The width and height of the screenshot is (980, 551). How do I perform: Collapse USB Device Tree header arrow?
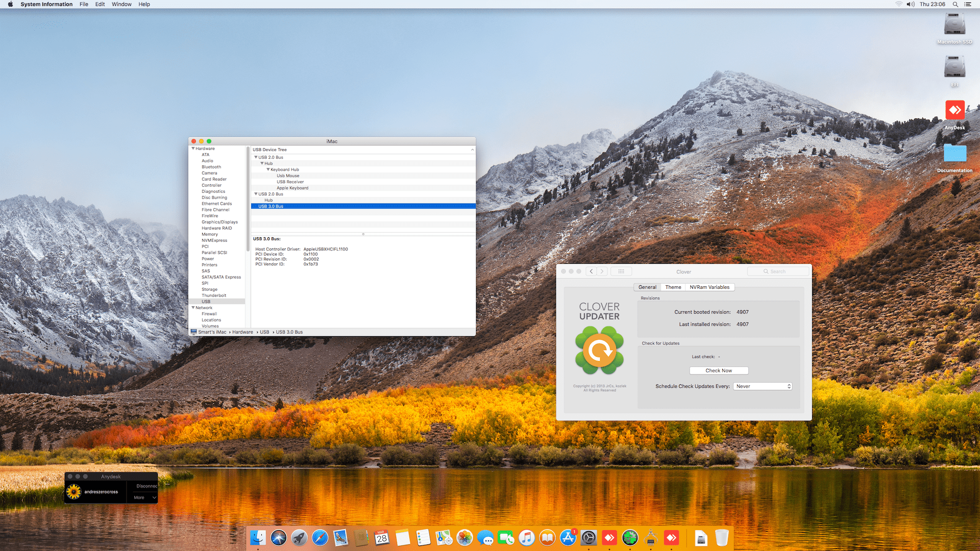[472, 149]
